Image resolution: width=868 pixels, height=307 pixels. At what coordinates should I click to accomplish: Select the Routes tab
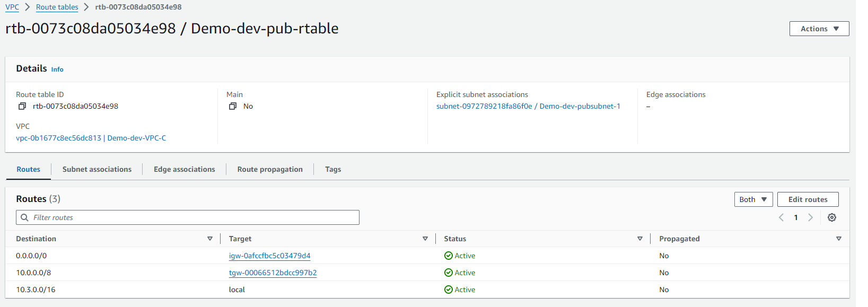(x=28, y=169)
